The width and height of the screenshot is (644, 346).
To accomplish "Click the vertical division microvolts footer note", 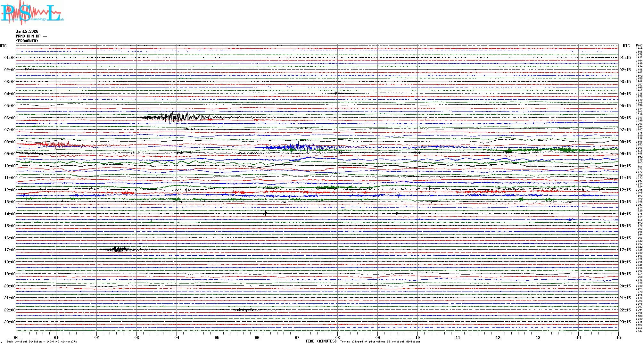I will (x=42, y=342).
